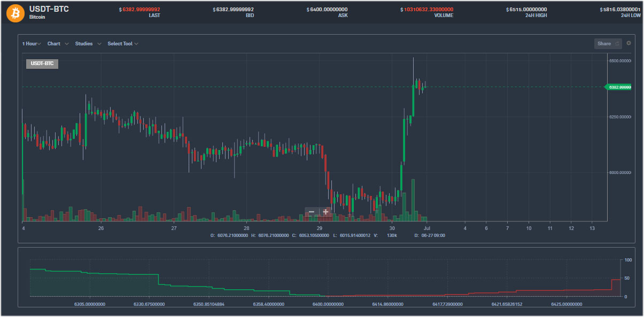Image resolution: width=644 pixels, height=317 pixels.
Task: Click the VOLUME value 10310632.33
Action: 426,10
